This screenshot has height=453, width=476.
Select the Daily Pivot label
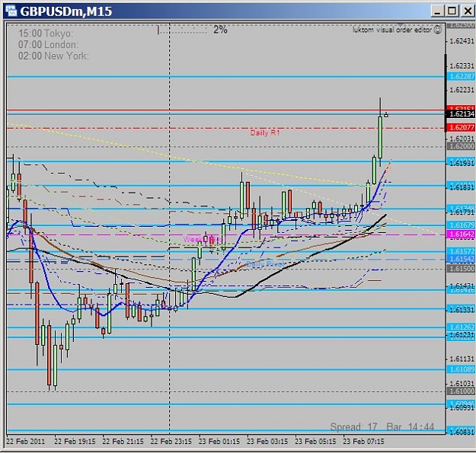pyautogui.click(x=265, y=264)
